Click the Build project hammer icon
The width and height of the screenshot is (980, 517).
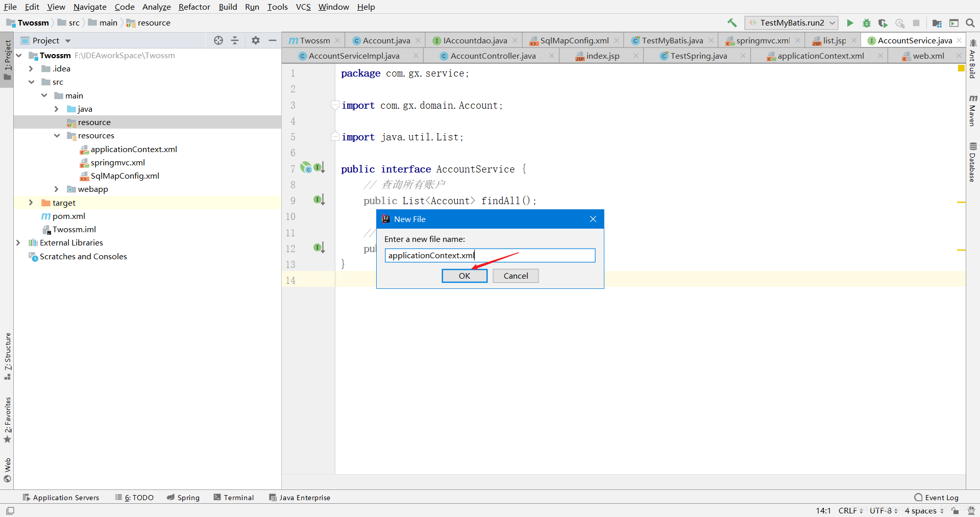[x=732, y=23]
